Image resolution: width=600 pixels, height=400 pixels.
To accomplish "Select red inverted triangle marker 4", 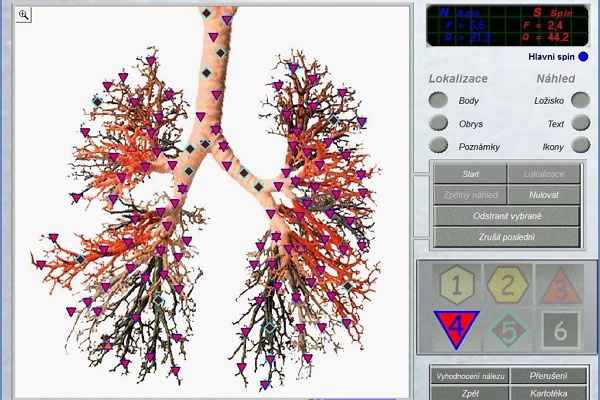I will (456, 328).
